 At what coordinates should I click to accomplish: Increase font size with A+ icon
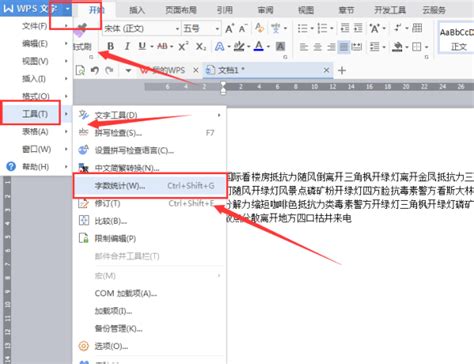pos(229,29)
